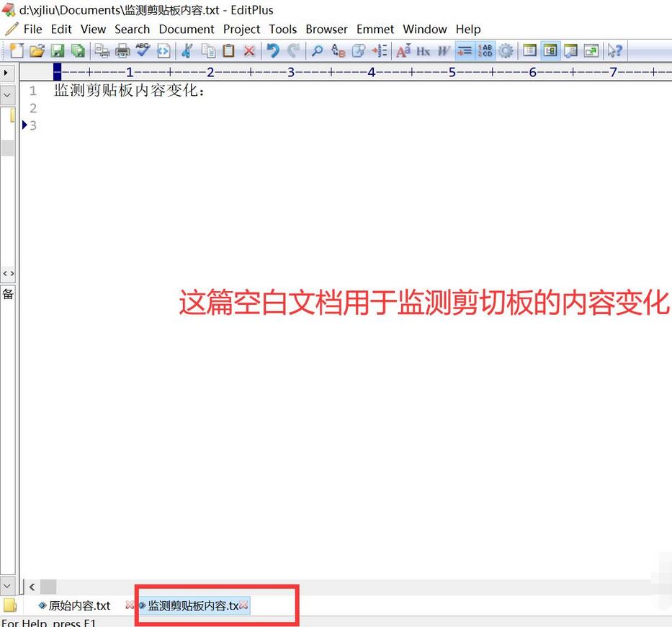Open the Project menu

(x=241, y=29)
